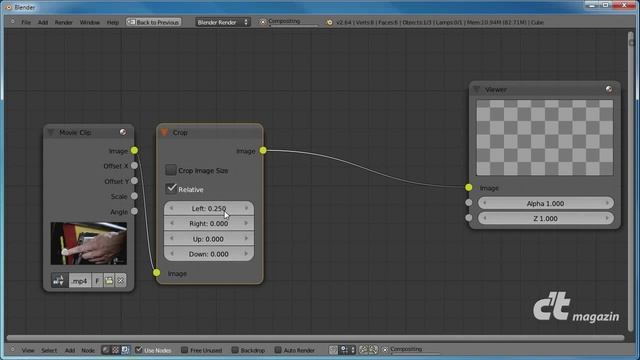Click the .mp4 clip name field
This screenshot has width=640, height=360.
tap(80, 281)
